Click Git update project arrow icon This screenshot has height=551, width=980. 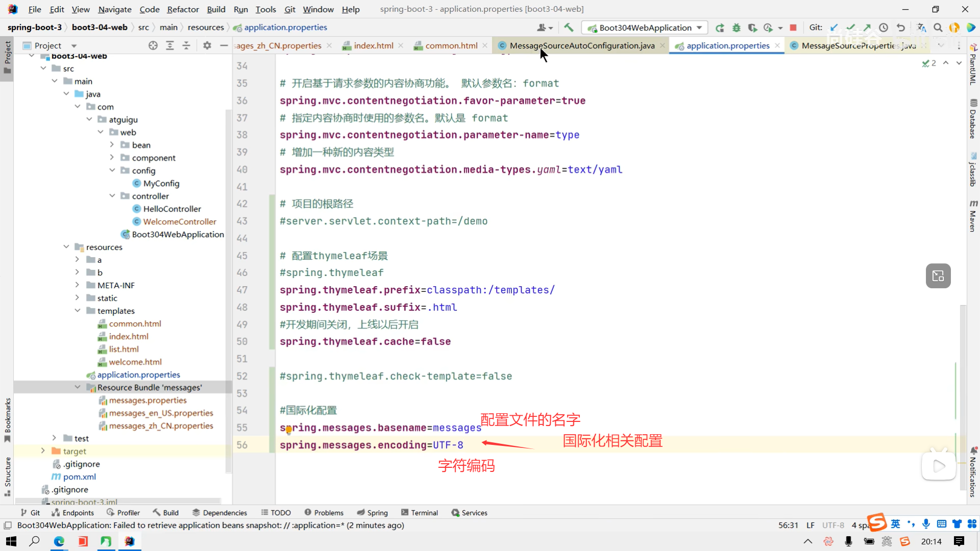(x=834, y=28)
